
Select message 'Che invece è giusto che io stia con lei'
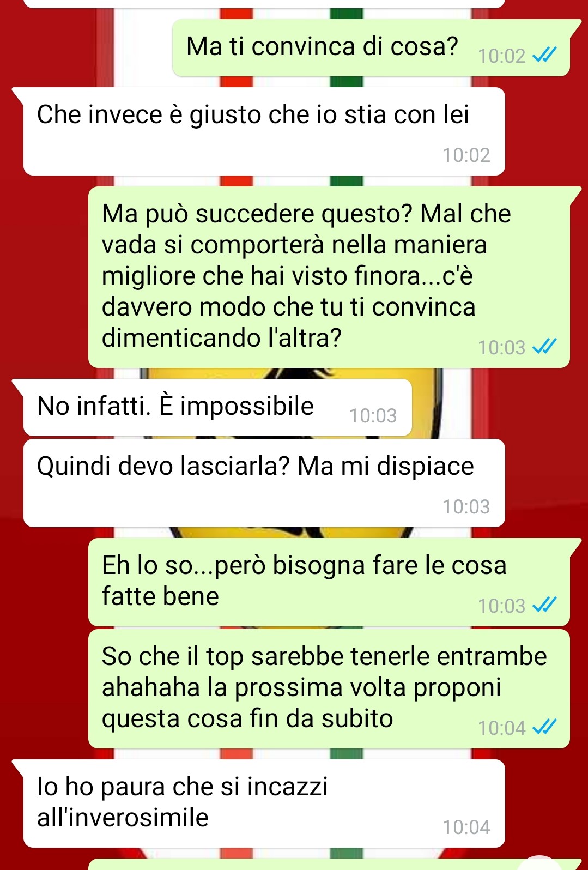(x=264, y=131)
